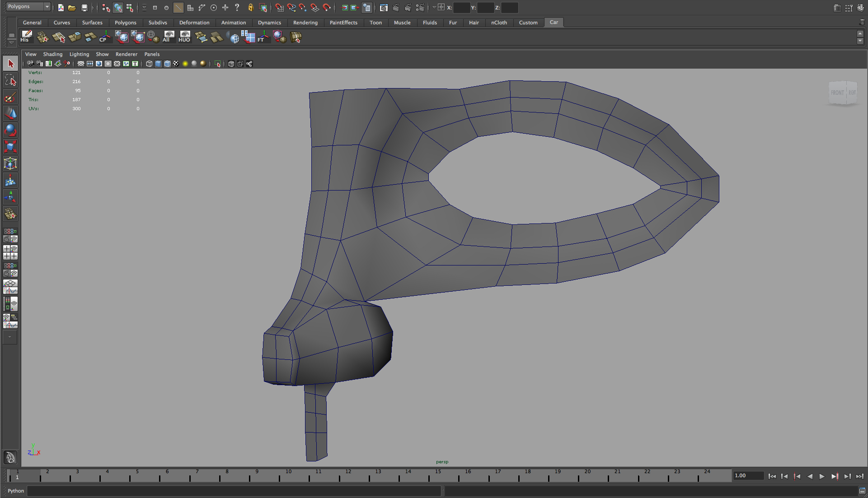Click the Save scene icon

(84, 8)
